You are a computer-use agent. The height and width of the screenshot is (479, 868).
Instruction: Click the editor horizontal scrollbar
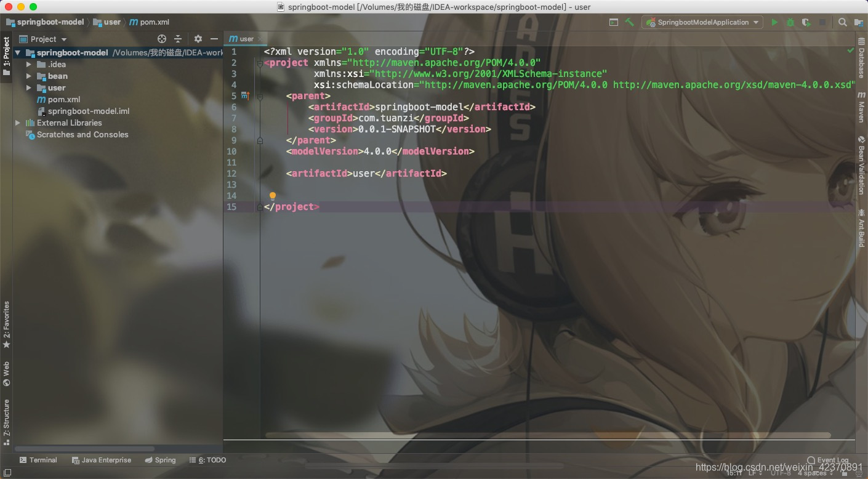(x=548, y=435)
